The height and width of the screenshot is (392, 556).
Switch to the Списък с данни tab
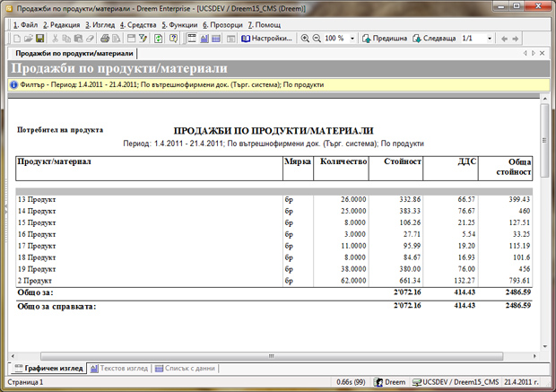coord(185,369)
